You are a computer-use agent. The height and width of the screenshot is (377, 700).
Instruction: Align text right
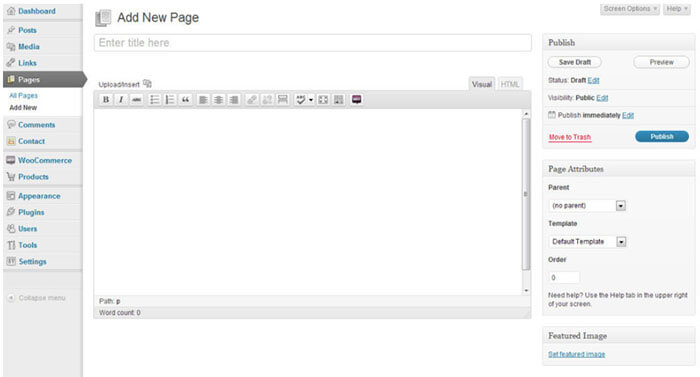[233, 100]
